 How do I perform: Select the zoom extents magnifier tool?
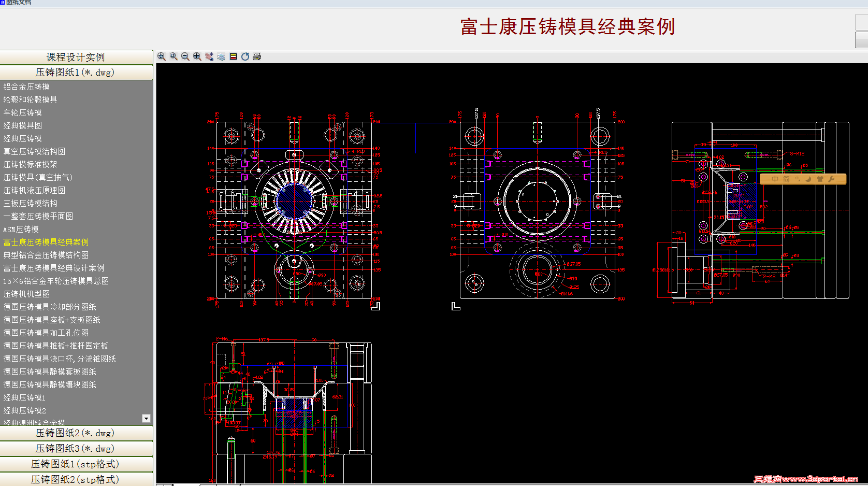pyautogui.click(x=162, y=56)
